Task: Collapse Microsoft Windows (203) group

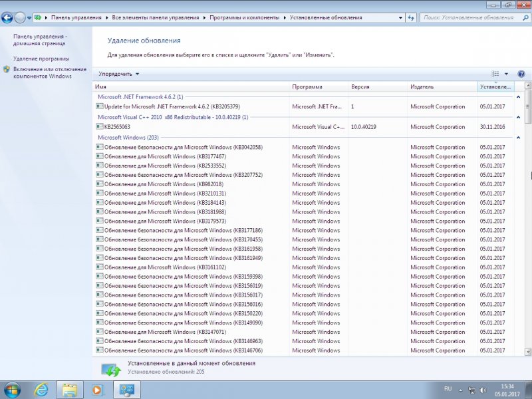Action: [518, 138]
